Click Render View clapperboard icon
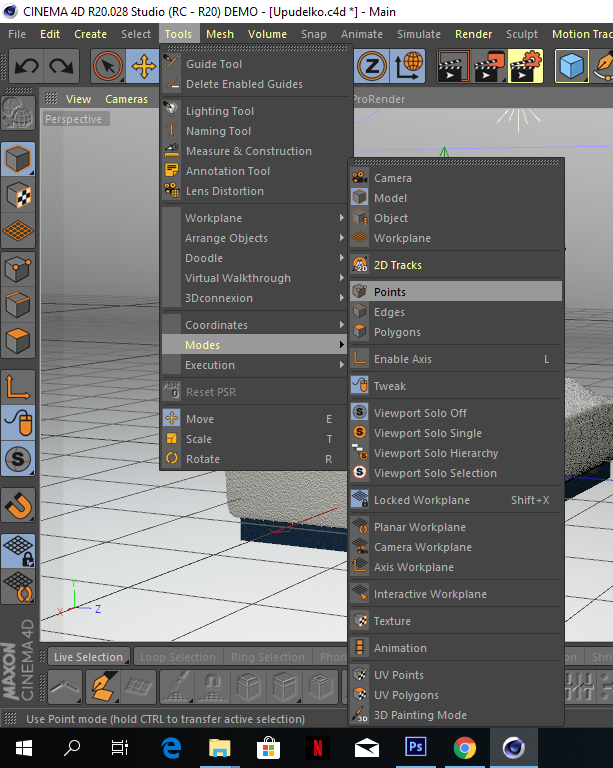The width and height of the screenshot is (613, 768). 453,66
